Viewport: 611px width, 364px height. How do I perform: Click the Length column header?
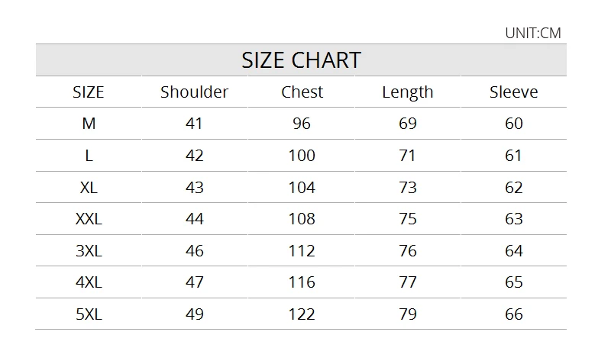click(408, 92)
